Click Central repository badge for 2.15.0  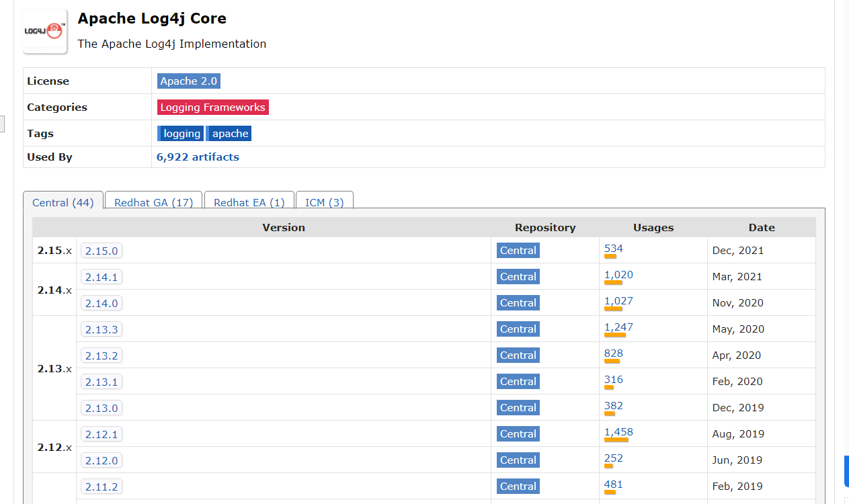[x=518, y=251]
